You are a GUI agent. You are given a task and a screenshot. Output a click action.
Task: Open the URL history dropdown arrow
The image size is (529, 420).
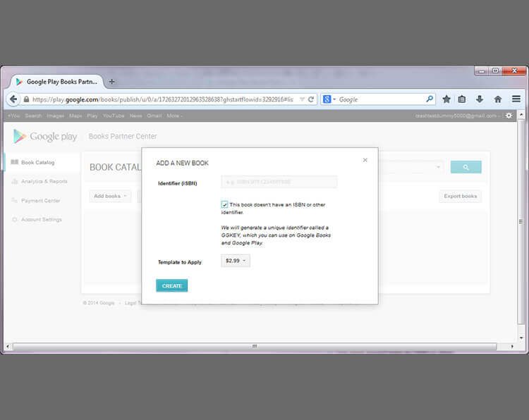pyautogui.click(x=302, y=99)
